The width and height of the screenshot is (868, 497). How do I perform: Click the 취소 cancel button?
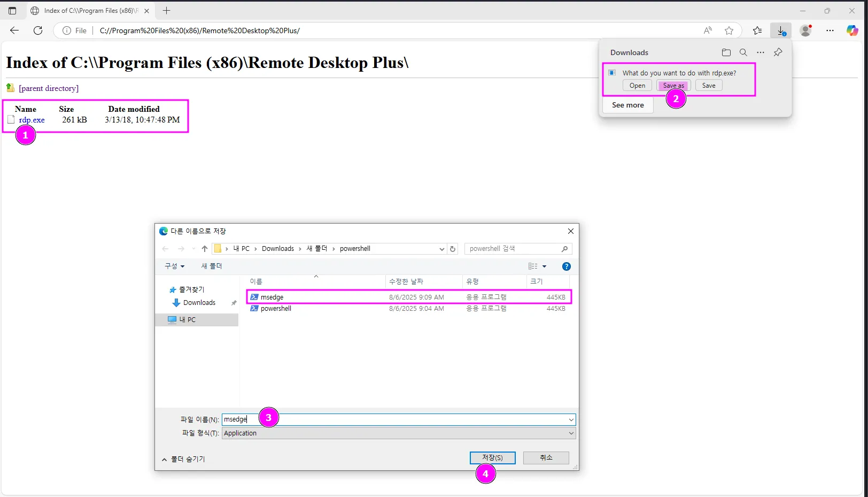click(x=546, y=458)
